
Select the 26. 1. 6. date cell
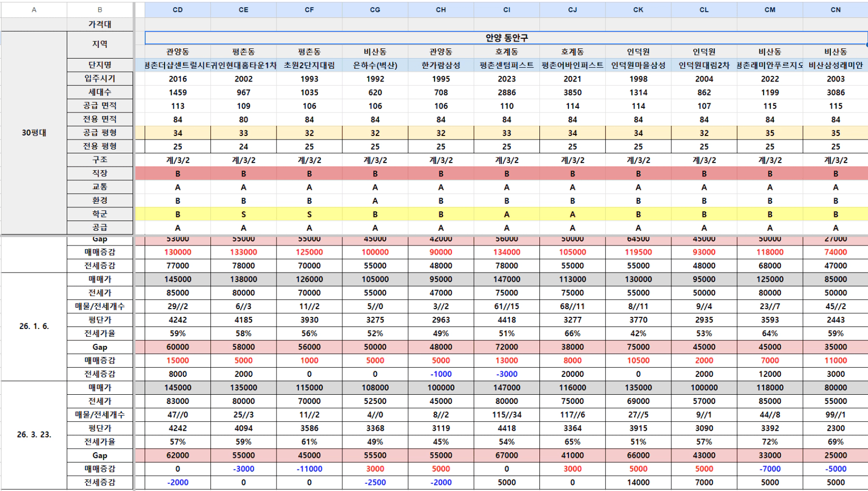tap(34, 326)
